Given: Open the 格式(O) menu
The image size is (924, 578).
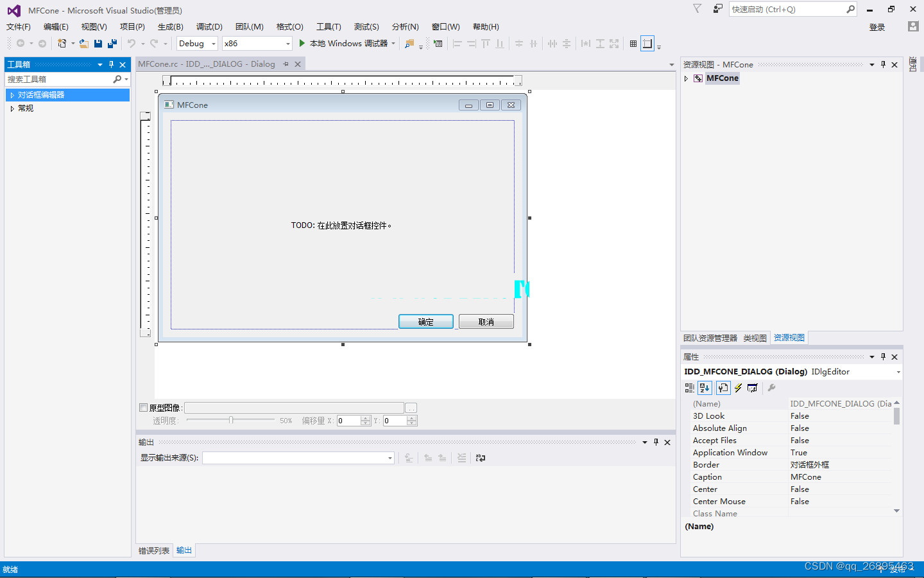Looking at the screenshot, I should tap(290, 26).
